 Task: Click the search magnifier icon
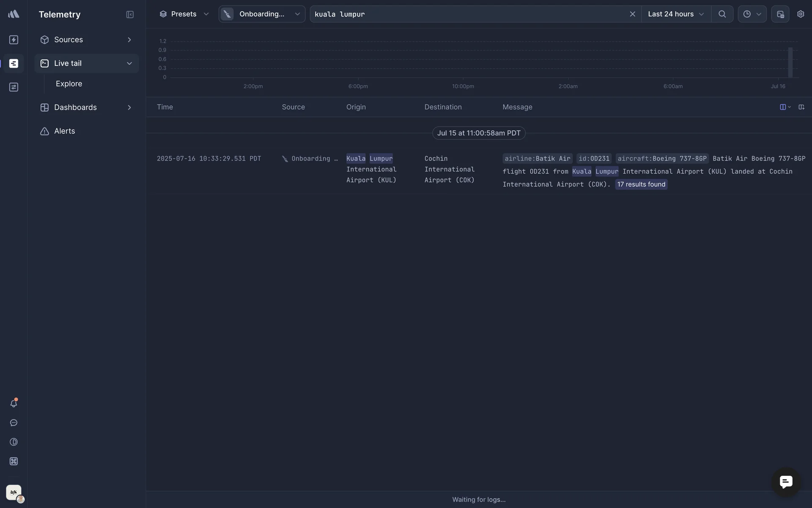(722, 14)
